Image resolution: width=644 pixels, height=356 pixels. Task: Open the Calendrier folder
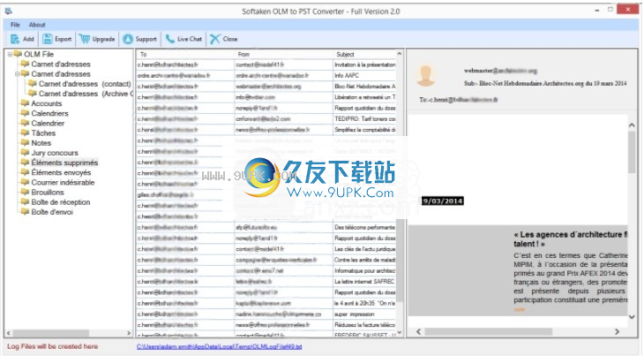tap(48, 124)
